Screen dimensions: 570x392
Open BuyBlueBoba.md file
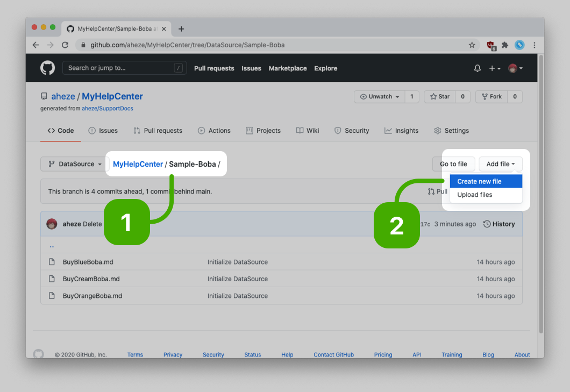(88, 262)
